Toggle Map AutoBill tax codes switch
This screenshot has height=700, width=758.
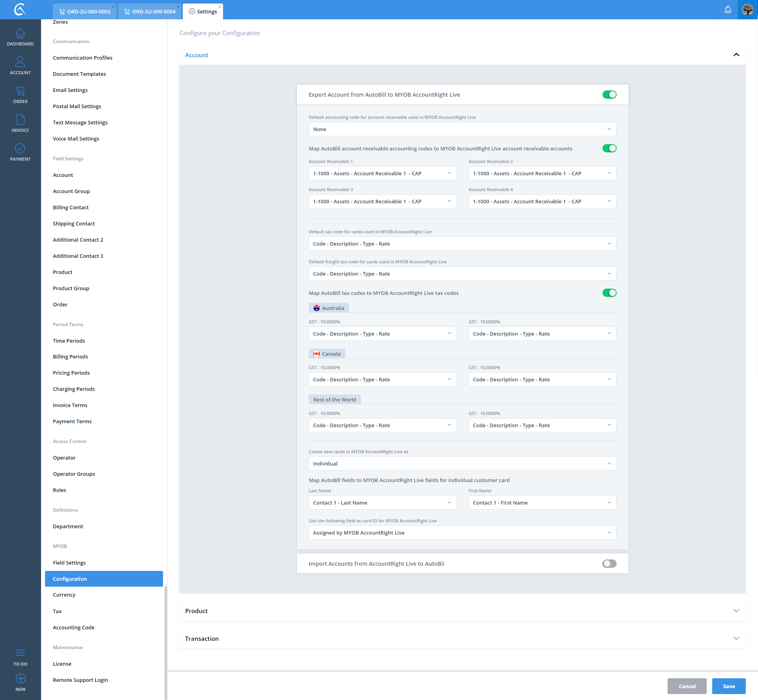609,293
